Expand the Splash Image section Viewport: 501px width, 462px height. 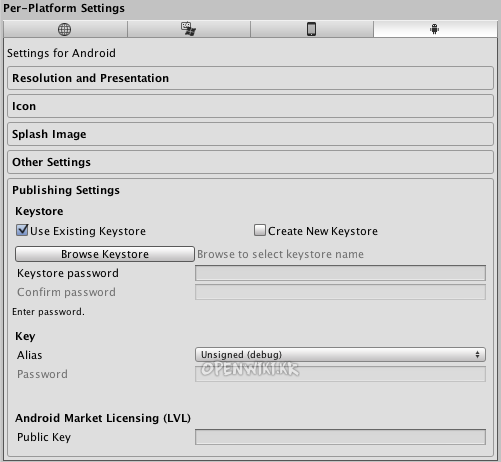pos(250,134)
